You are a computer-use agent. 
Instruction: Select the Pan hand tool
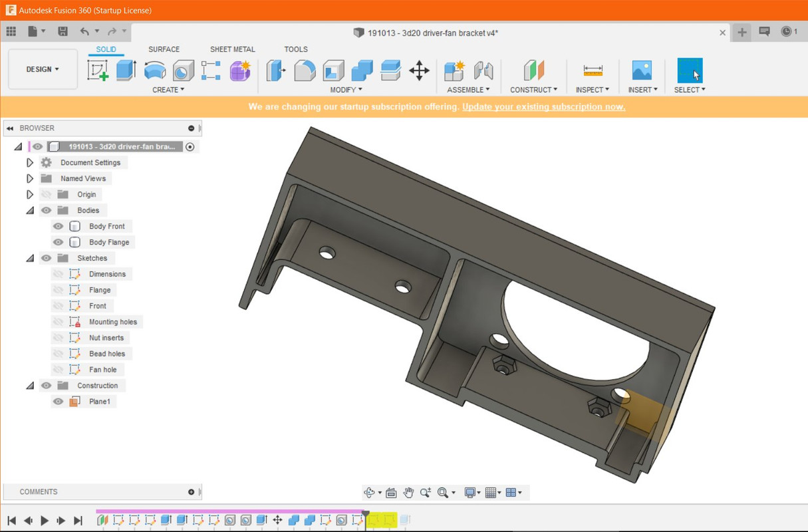tap(408, 493)
